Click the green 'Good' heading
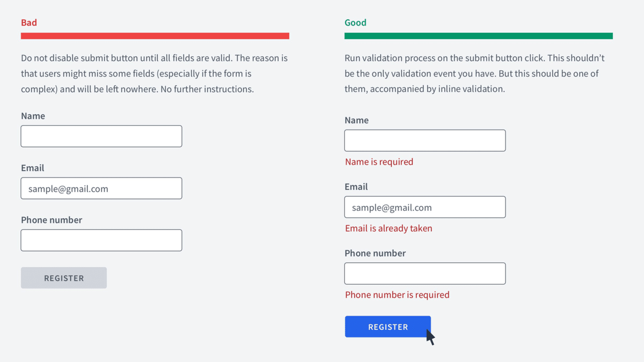 click(355, 23)
